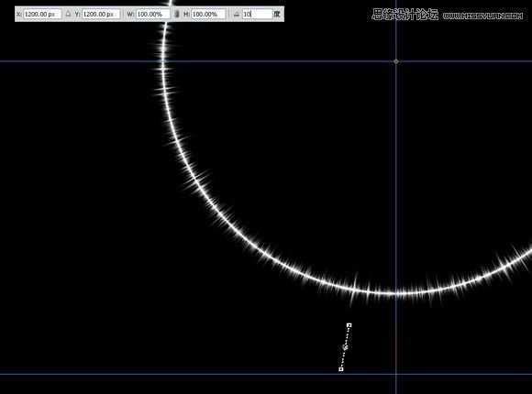Click the H height percentage field
The height and width of the screenshot is (394, 532).
tap(208, 15)
